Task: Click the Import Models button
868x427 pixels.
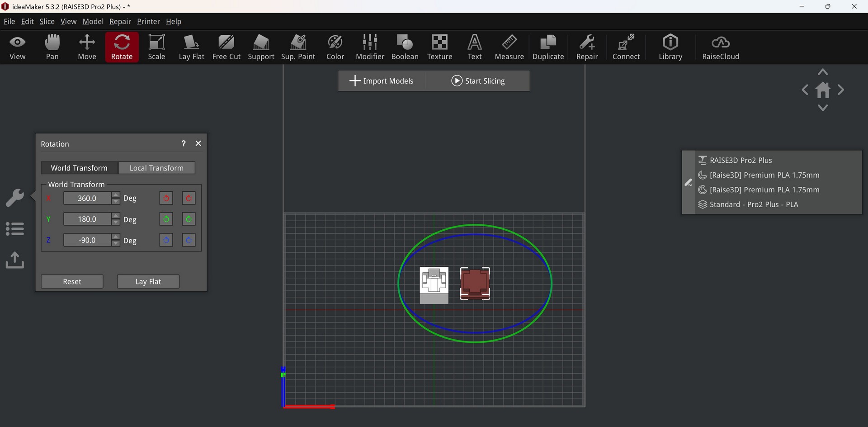Action: pyautogui.click(x=382, y=81)
